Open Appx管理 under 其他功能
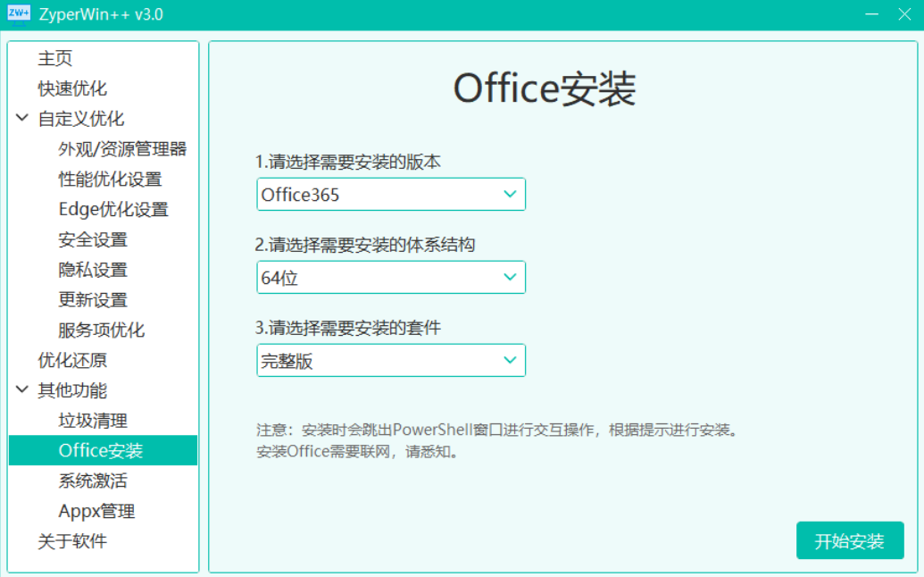This screenshot has width=924, height=577. click(x=94, y=511)
